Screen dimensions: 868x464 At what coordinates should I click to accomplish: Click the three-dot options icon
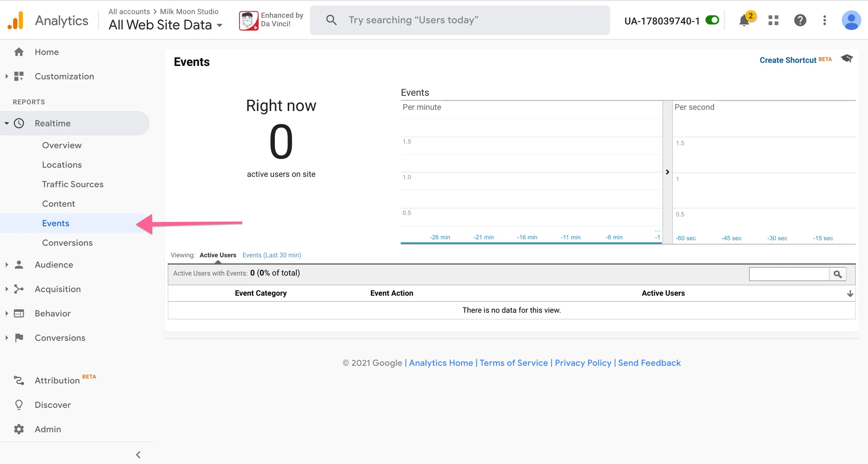(x=824, y=20)
